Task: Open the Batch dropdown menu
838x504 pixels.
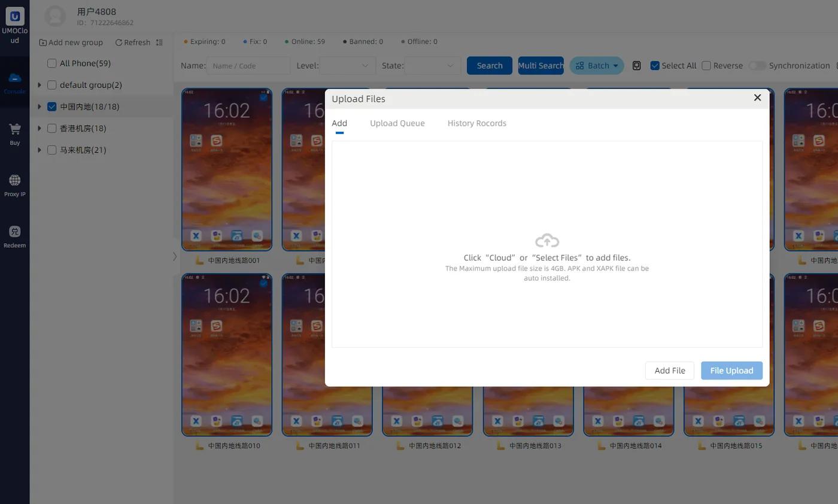Action: 597,66
